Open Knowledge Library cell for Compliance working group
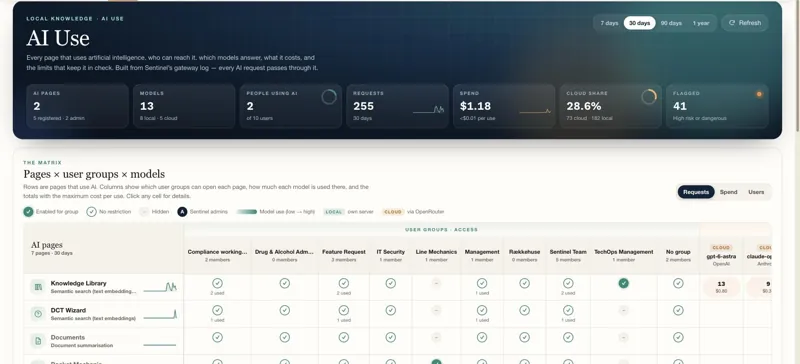This screenshot has height=364, width=800. (217, 287)
